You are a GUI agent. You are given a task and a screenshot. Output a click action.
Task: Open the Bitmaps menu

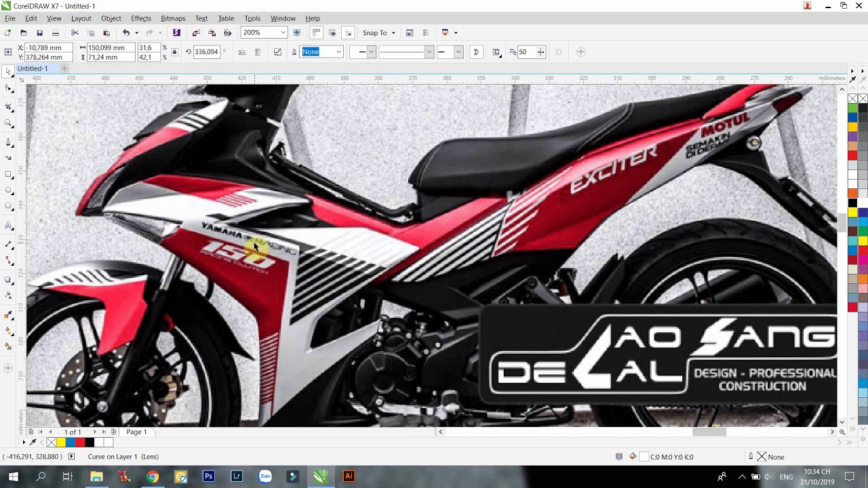pos(173,18)
